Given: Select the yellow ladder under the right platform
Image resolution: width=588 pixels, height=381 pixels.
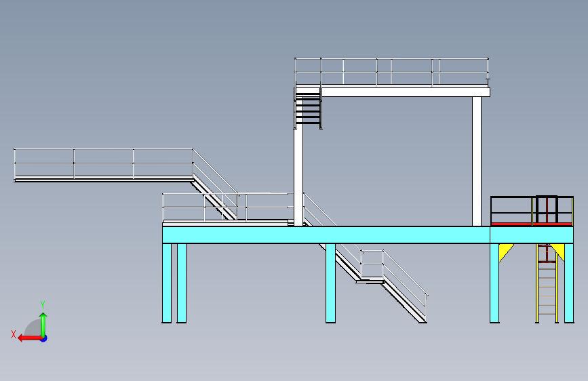Looking at the screenshot, I should click(547, 283).
